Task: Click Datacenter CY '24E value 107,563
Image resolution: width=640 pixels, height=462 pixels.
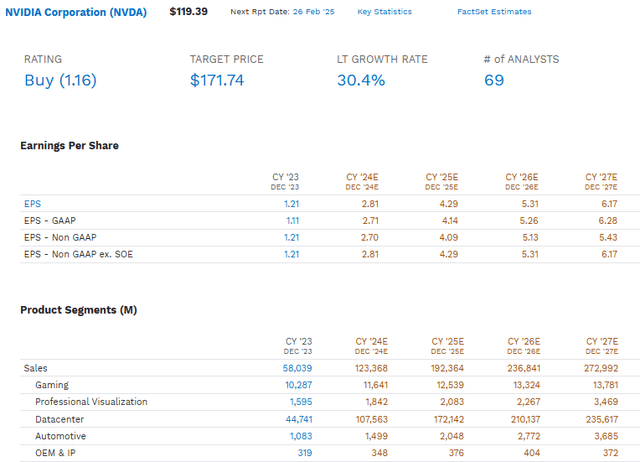Action: [x=372, y=419]
